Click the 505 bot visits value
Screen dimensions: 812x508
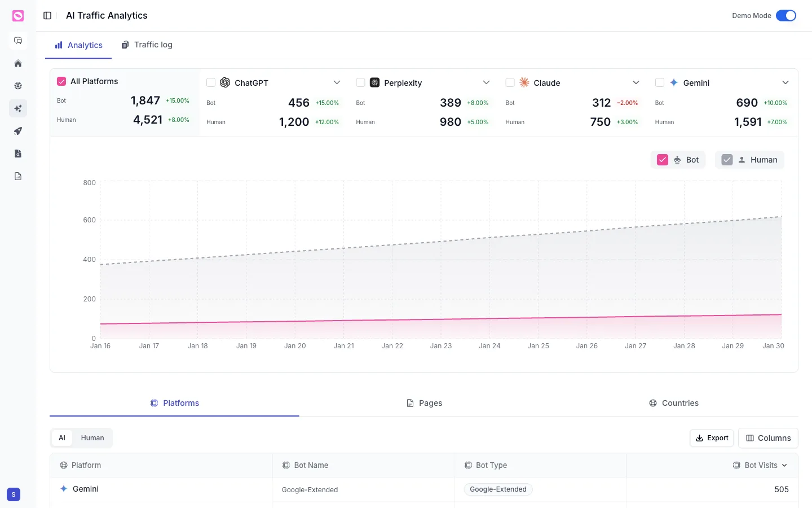point(782,489)
